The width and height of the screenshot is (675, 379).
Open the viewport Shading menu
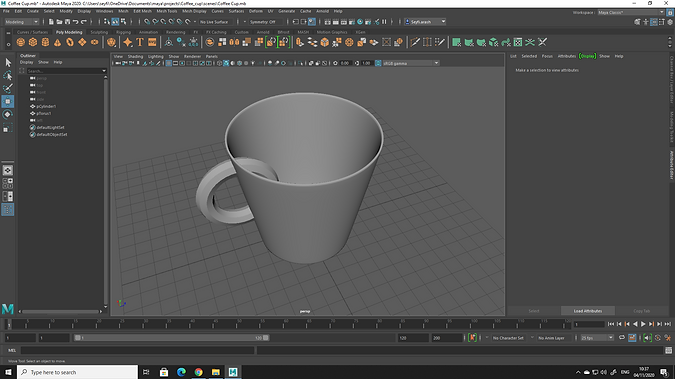[135, 56]
